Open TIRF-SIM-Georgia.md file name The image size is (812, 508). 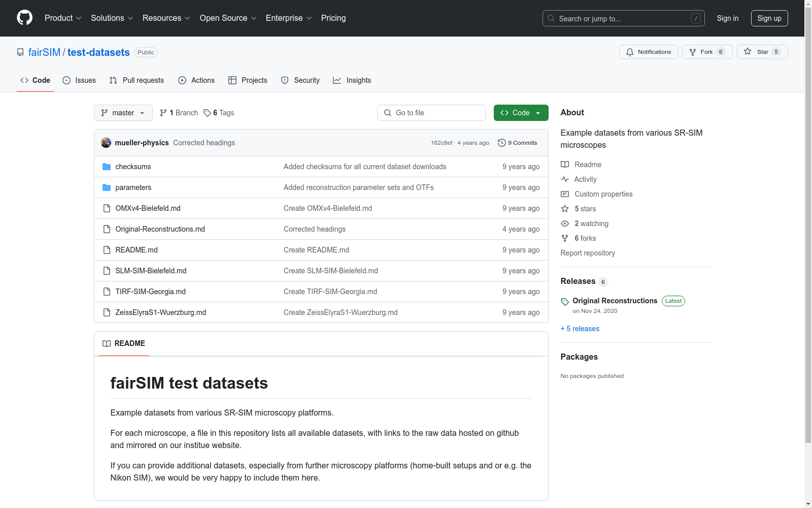pyautogui.click(x=151, y=292)
